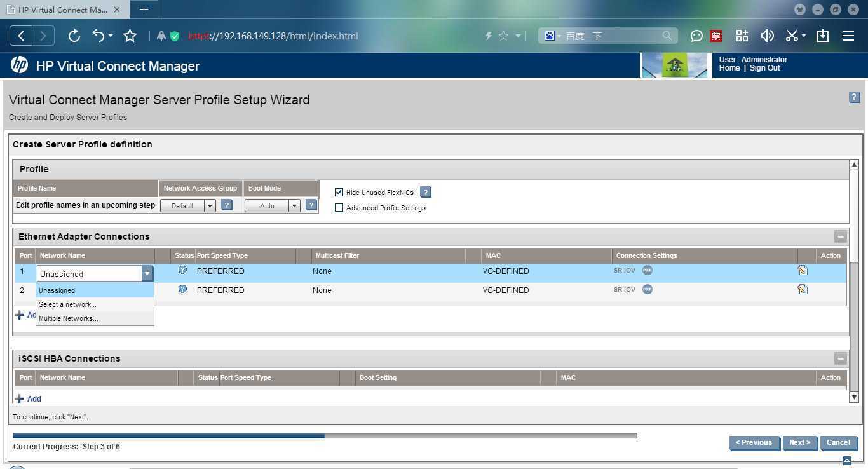Click the user avatar image in header
868x469 pixels.
[675, 65]
